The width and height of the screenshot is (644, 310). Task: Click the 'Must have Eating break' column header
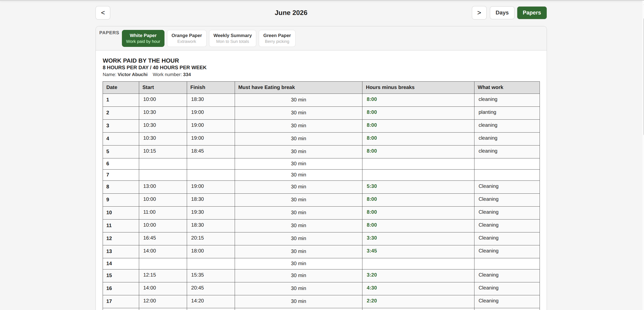(x=298, y=87)
